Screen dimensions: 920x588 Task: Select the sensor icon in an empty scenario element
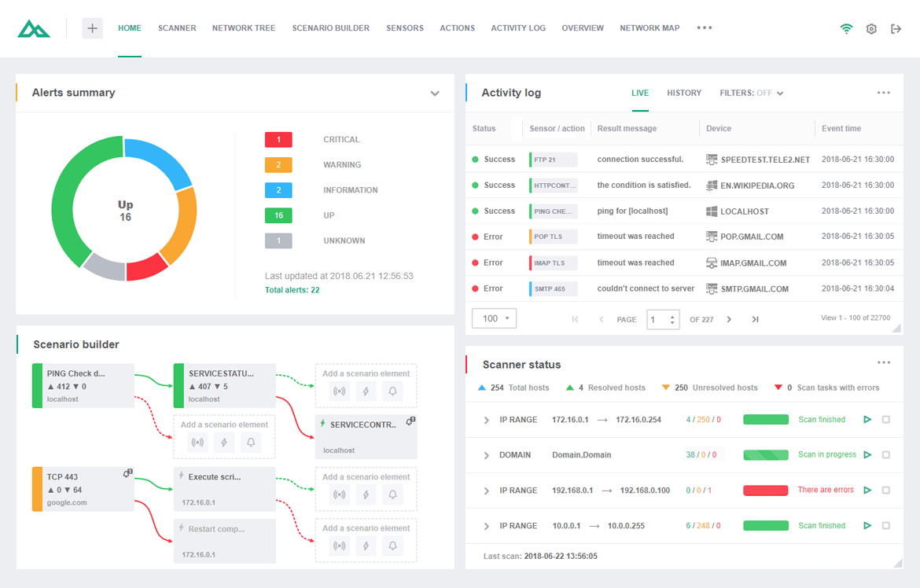339,391
